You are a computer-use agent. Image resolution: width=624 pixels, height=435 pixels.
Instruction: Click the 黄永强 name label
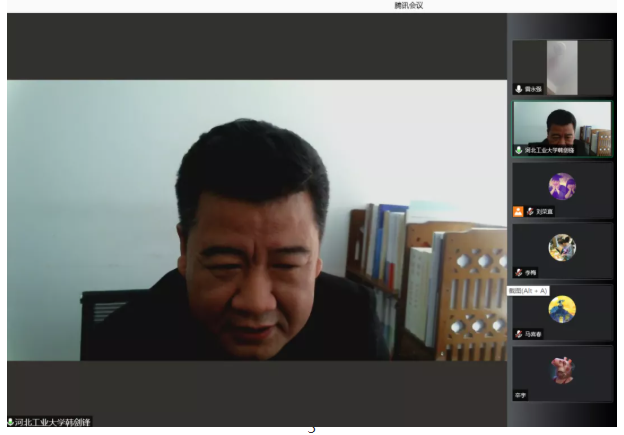[534, 89]
